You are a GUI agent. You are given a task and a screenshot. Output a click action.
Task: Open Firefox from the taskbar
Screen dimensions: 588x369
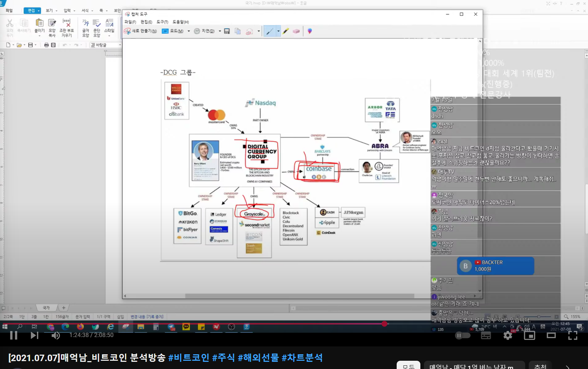coord(80,327)
